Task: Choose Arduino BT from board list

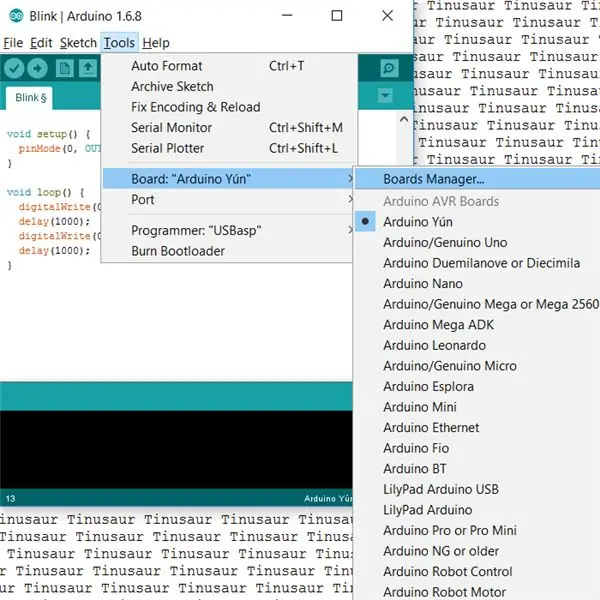Action: (478, 469)
